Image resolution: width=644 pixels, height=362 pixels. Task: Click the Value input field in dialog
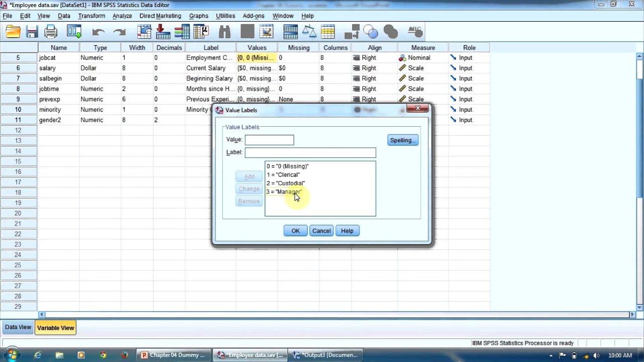[269, 140]
